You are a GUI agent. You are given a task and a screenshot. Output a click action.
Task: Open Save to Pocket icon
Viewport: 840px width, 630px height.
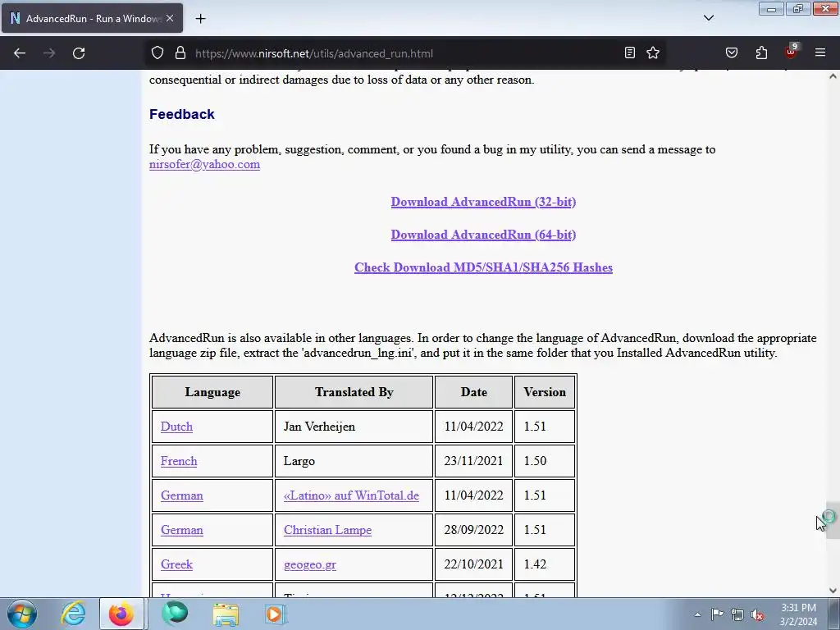pyautogui.click(x=731, y=52)
